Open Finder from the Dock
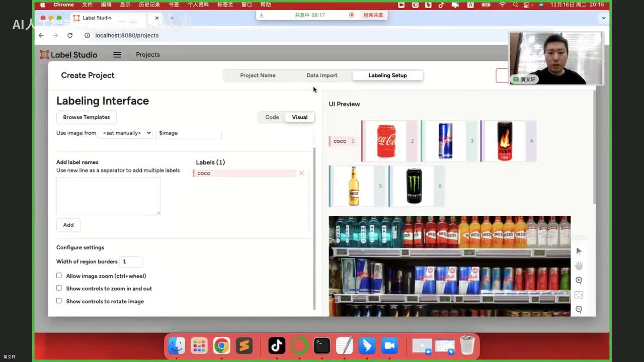 pos(177,345)
